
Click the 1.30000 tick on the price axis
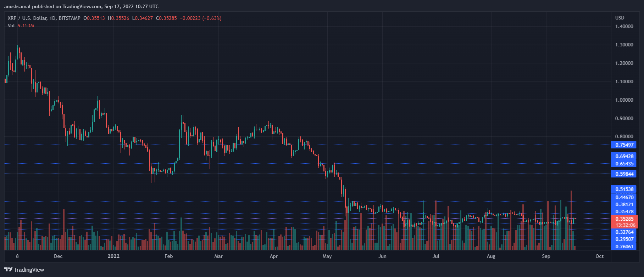point(624,45)
